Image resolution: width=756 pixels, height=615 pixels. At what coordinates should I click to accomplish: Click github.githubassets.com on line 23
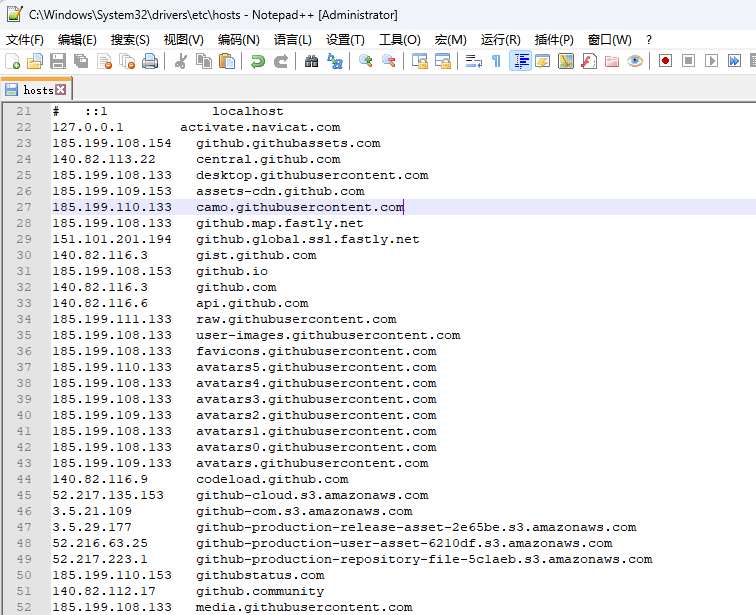288,143
